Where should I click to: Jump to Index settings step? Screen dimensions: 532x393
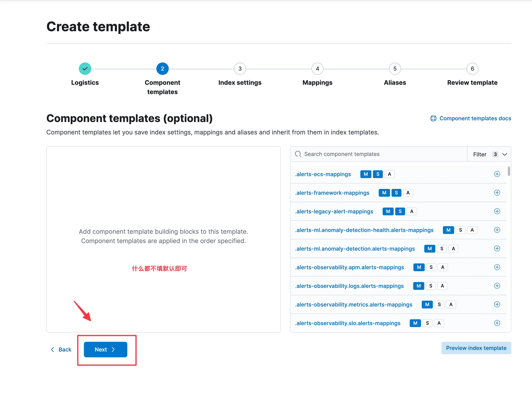240,69
